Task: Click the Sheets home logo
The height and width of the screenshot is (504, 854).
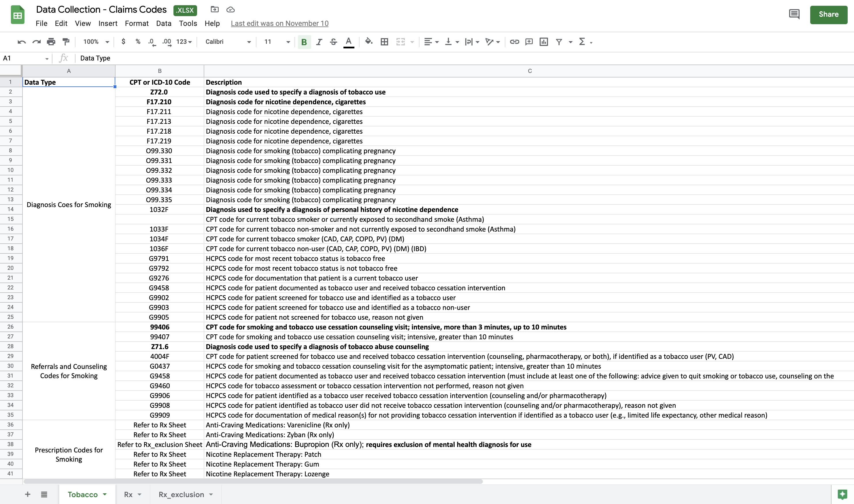Action: (x=18, y=15)
